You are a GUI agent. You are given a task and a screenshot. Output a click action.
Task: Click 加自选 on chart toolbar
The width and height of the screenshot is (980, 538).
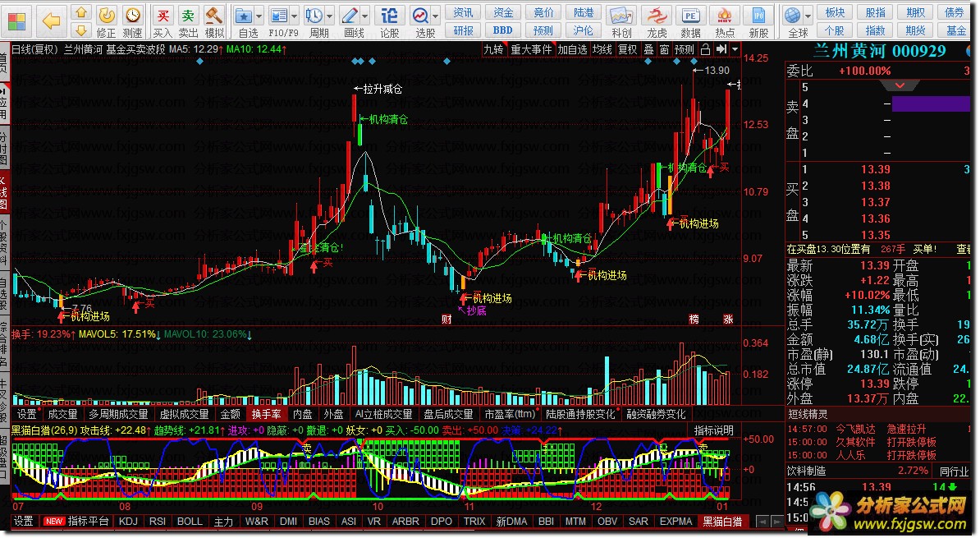[x=572, y=49]
